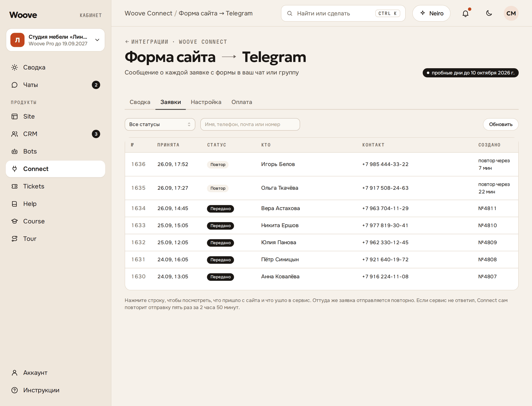Open the Все статусы status filter
The width and height of the screenshot is (532, 406).
point(160,124)
